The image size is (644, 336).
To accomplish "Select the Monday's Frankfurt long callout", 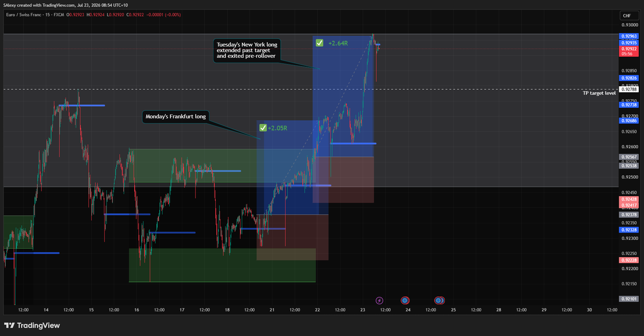I will 175,116.
